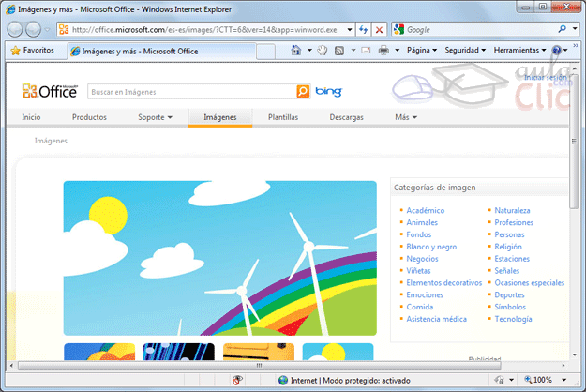Switch to the Plantillas tab
This screenshot has width=586, height=392.
pyautogui.click(x=282, y=117)
